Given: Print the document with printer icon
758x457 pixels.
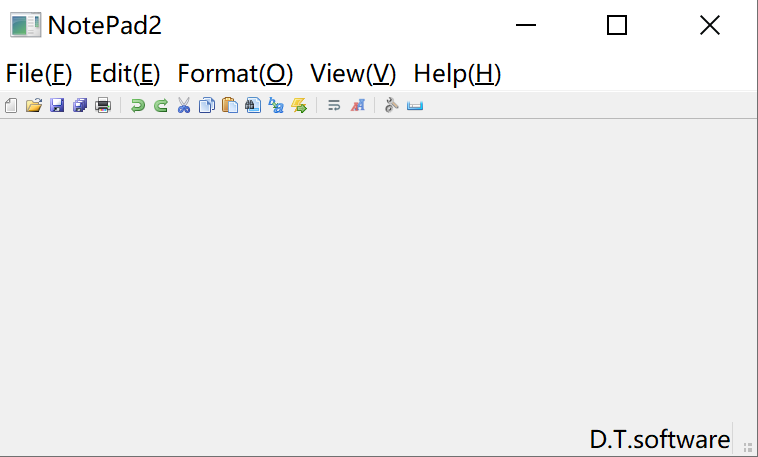Looking at the screenshot, I should (103, 105).
